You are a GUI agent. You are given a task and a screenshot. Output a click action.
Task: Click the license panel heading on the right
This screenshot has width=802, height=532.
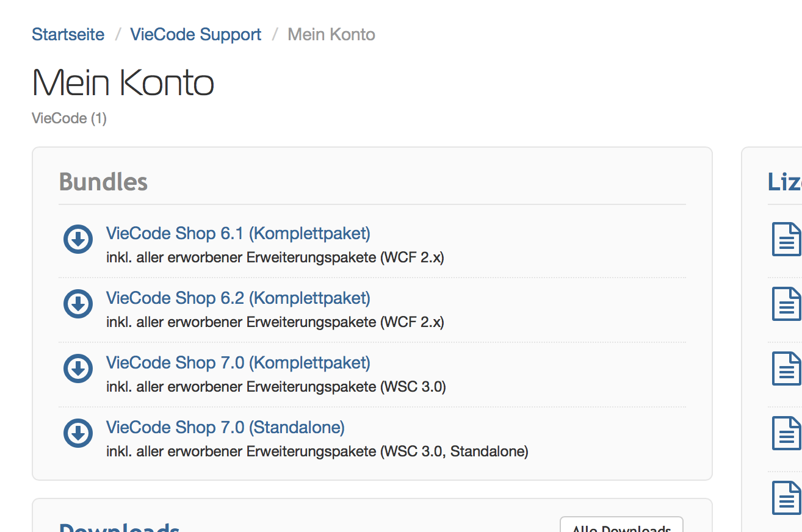784,182
